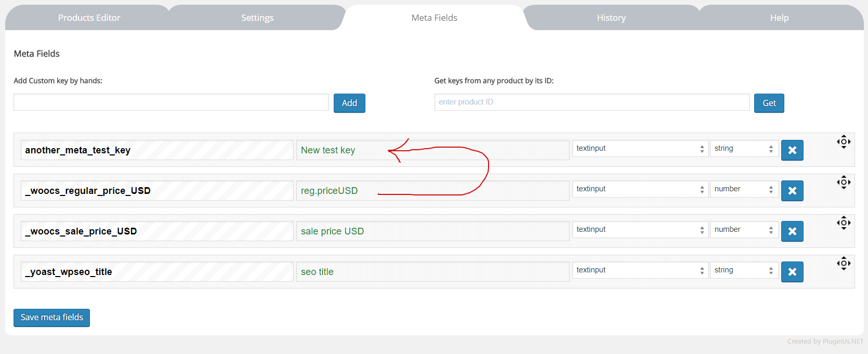Viewport: 868px width, 354px height.
Task: Remove the _woocs_regular_price_USD meta field
Action: coord(792,191)
